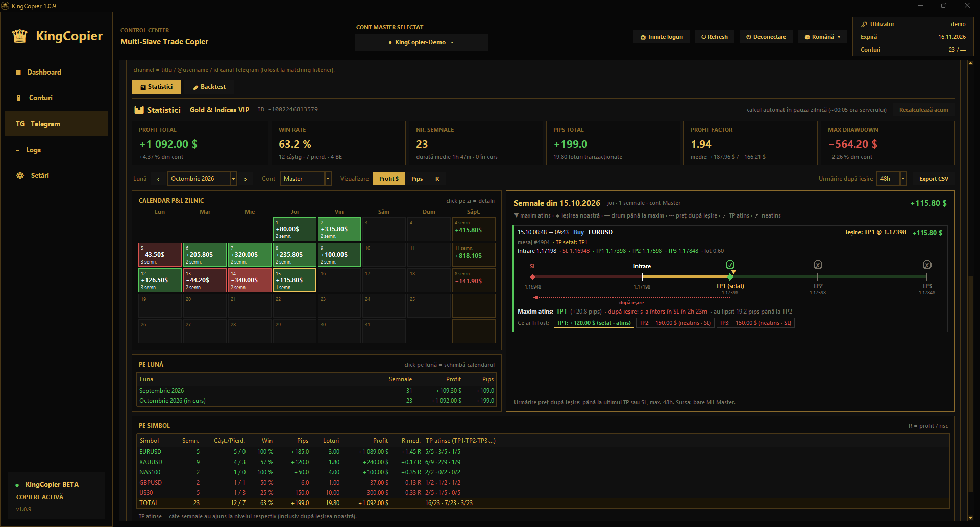This screenshot has width=980, height=527.
Task: Click weekly total +818.10$ cell
Action: pos(474,255)
